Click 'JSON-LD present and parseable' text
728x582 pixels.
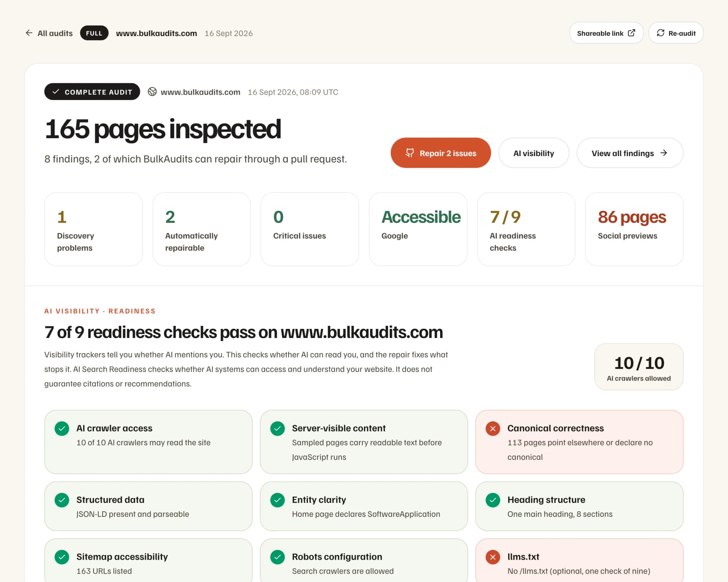pyautogui.click(x=132, y=514)
